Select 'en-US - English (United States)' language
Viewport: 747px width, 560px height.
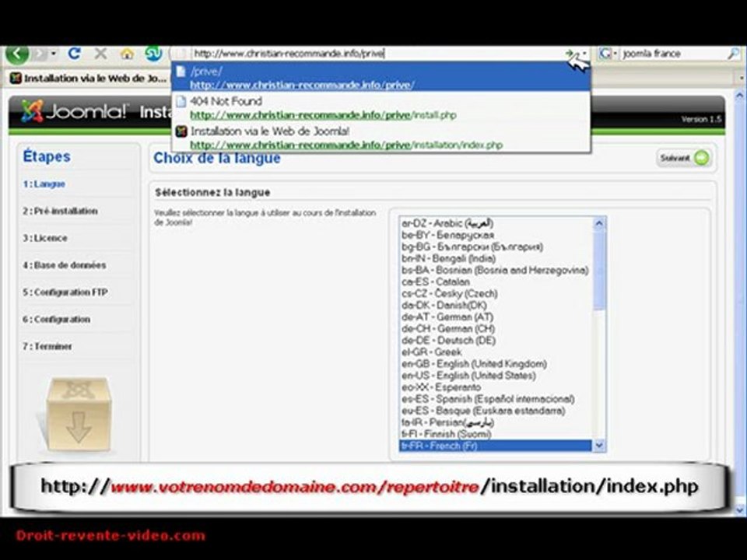pos(496,375)
